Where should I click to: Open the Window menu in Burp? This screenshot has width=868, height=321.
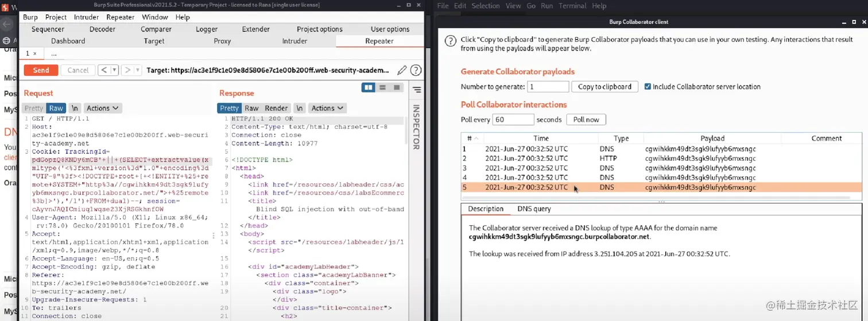tap(155, 17)
